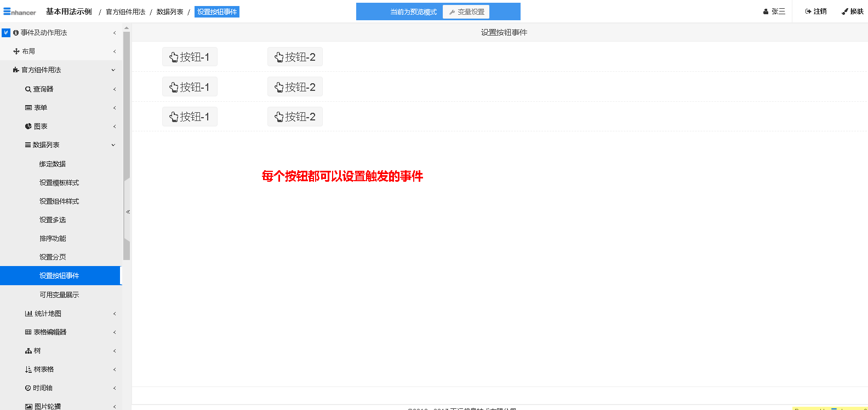Click the 换肤 paintbrush icon
The image size is (868, 410).
pyautogui.click(x=845, y=11)
